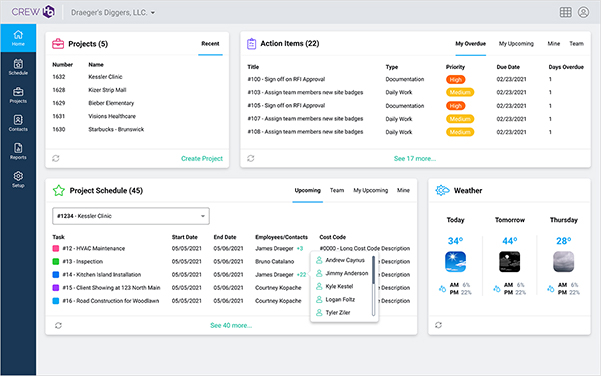Switch to Mine tab in Project Schedule
601x376 pixels.
pyautogui.click(x=403, y=190)
